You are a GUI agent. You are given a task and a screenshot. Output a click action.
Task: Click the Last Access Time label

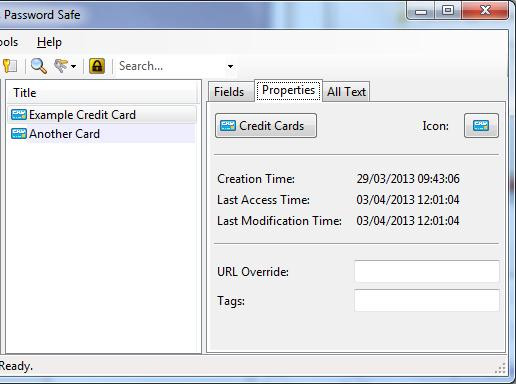263,200
